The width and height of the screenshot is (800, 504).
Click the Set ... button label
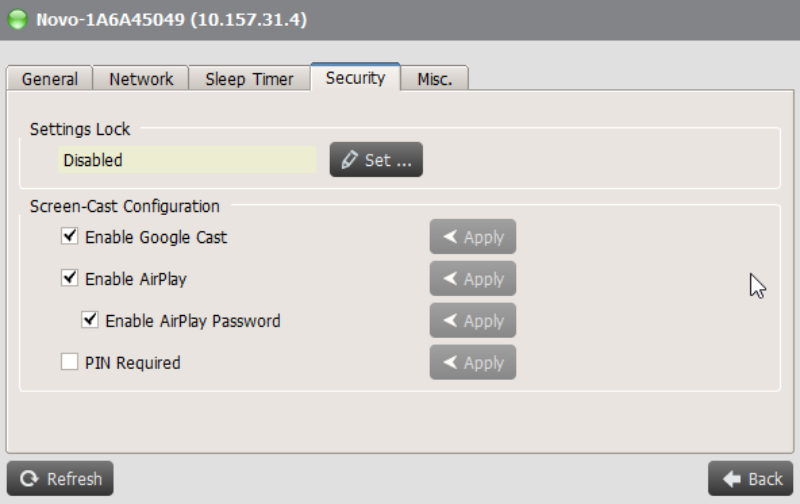point(388,160)
